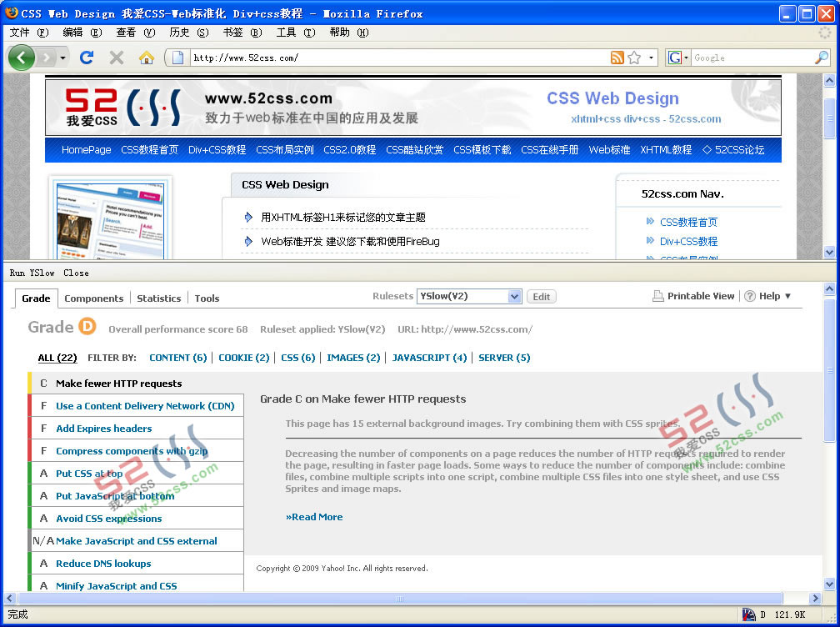Open CSS2.0教程 in the nav bar

(349, 150)
